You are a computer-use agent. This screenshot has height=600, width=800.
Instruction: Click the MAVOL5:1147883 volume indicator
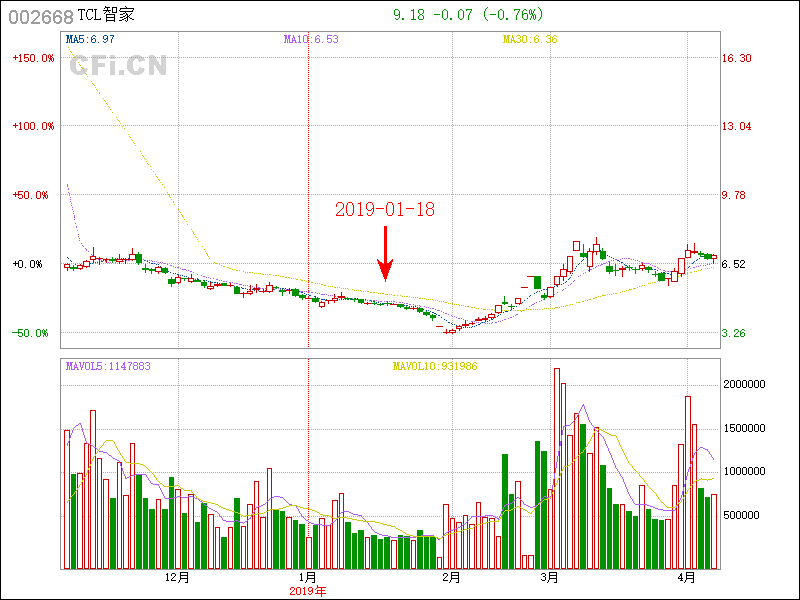click(108, 366)
